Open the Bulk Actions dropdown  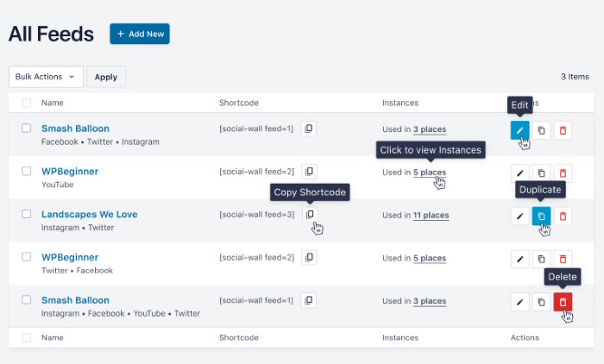(46, 77)
